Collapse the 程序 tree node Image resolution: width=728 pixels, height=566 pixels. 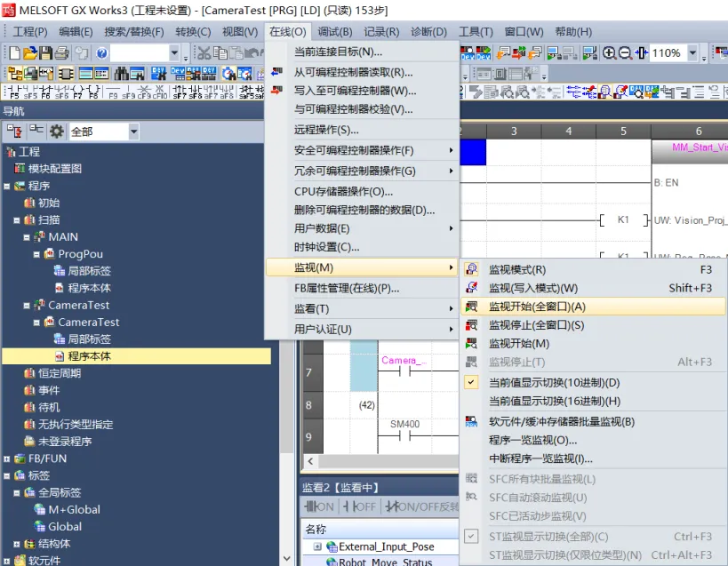point(6,187)
